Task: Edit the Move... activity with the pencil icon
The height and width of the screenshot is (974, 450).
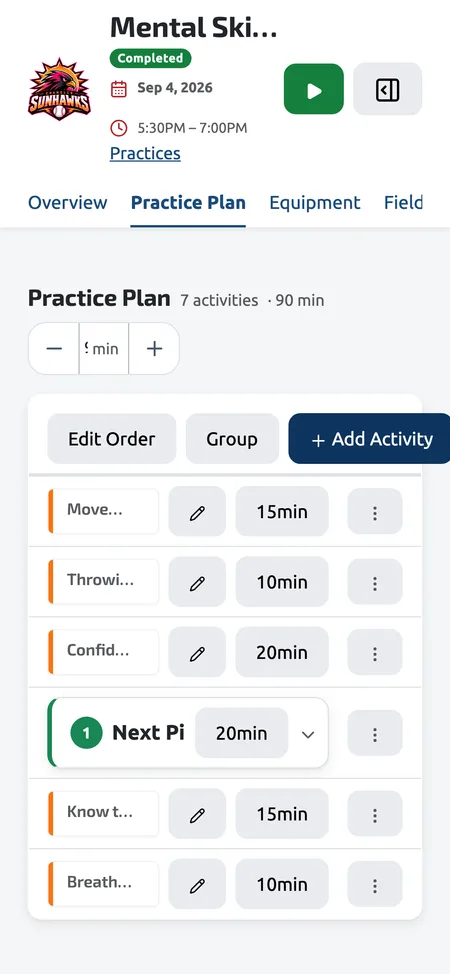Action: pos(197,512)
